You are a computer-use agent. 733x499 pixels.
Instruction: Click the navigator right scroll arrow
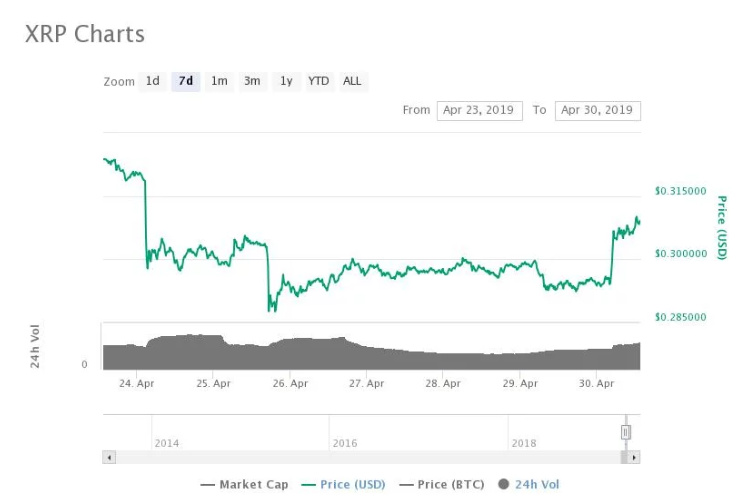click(x=634, y=457)
